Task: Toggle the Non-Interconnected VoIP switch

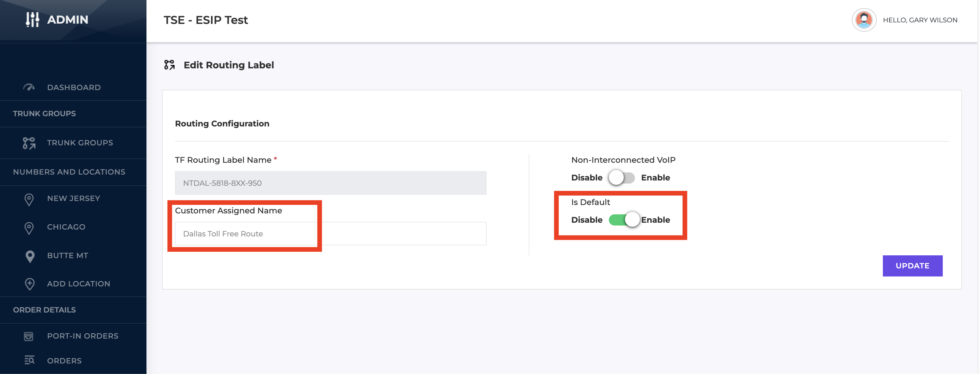Action: [621, 177]
